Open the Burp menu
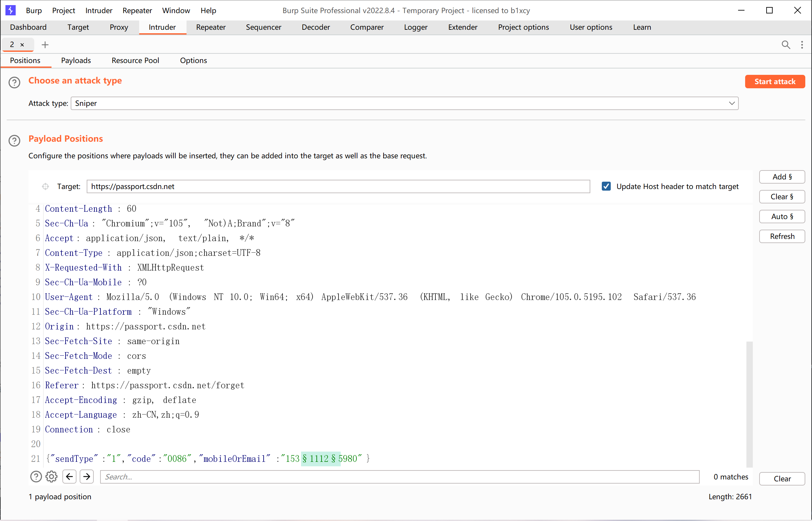This screenshot has height=521, width=812. [x=34, y=11]
